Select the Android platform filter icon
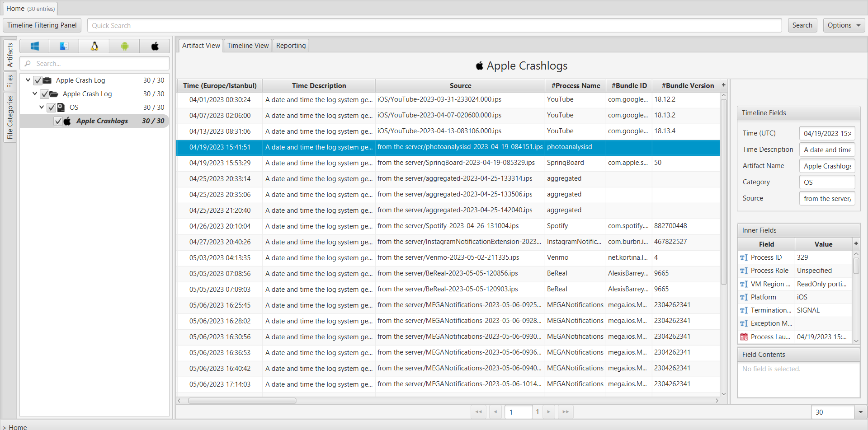Screen dimensions: 868x430 125,46
